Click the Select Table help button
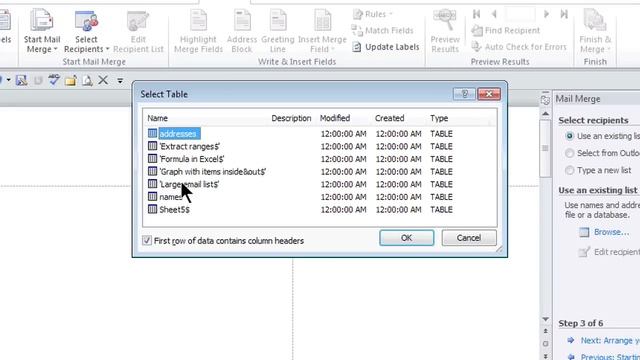640x360 pixels. click(464, 94)
